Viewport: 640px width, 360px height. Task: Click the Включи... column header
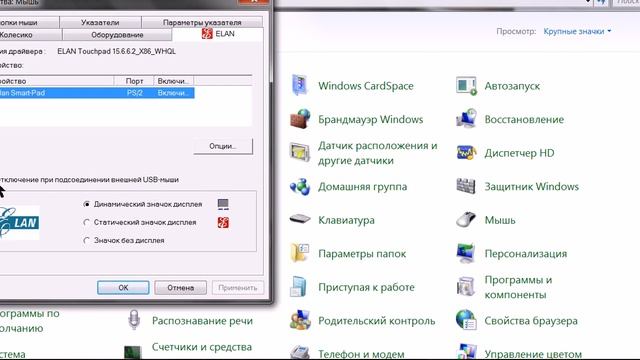173,81
